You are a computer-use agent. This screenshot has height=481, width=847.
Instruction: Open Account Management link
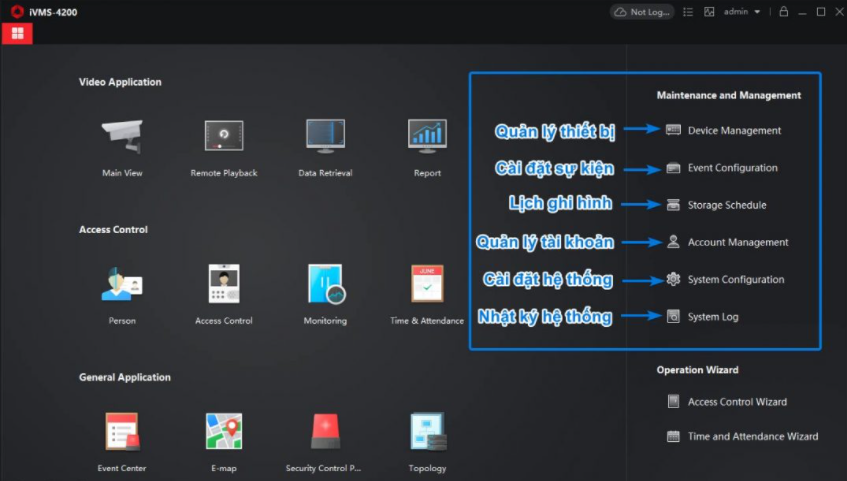738,242
